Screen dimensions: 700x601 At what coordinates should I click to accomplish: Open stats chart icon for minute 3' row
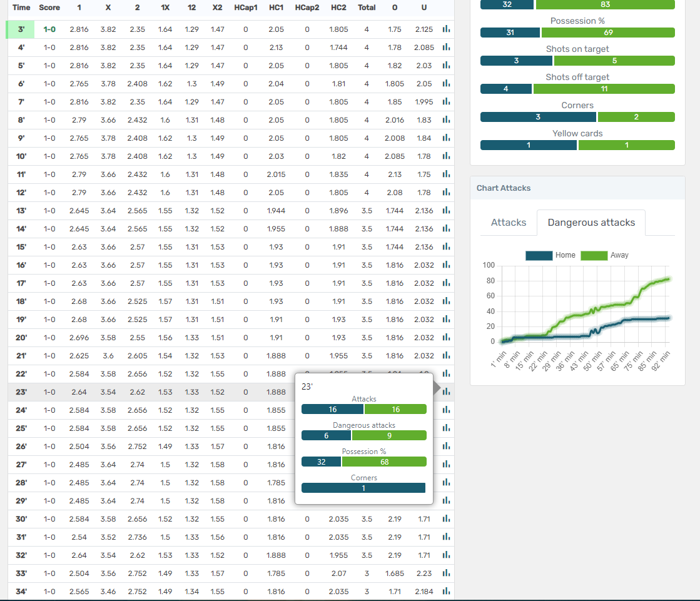pyautogui.click(x=446, y=29)
